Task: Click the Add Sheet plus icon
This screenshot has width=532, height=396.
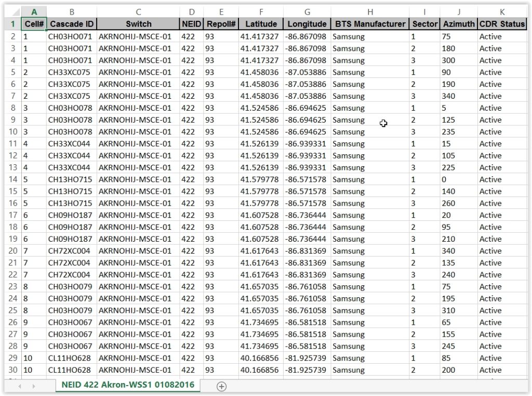Action: [221, 386]
